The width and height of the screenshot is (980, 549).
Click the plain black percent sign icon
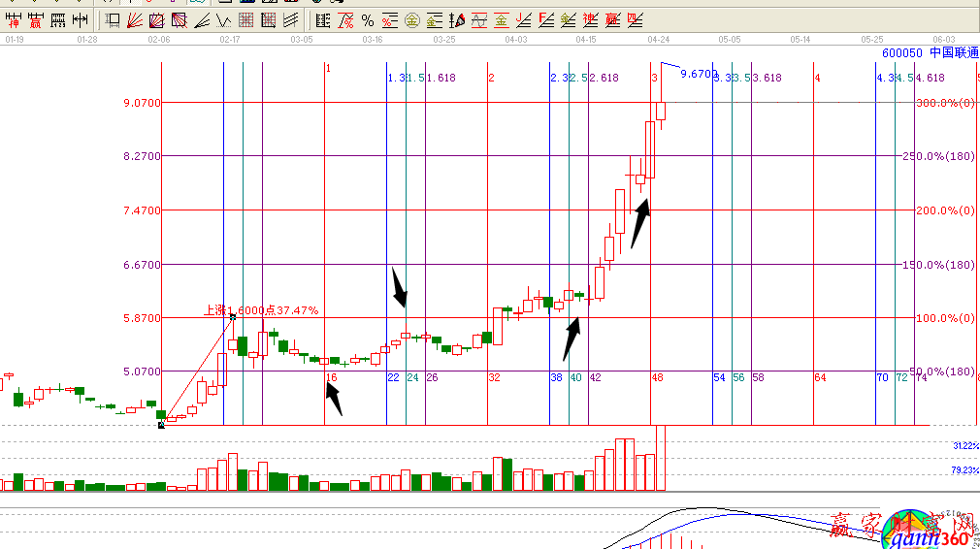pyautogui.click(x=368, y=19)
